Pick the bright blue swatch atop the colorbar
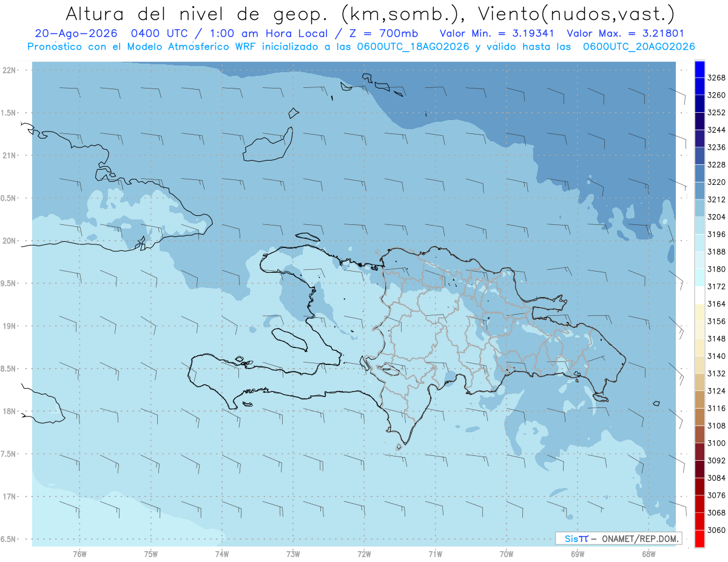728x562 pixels. 699,69
